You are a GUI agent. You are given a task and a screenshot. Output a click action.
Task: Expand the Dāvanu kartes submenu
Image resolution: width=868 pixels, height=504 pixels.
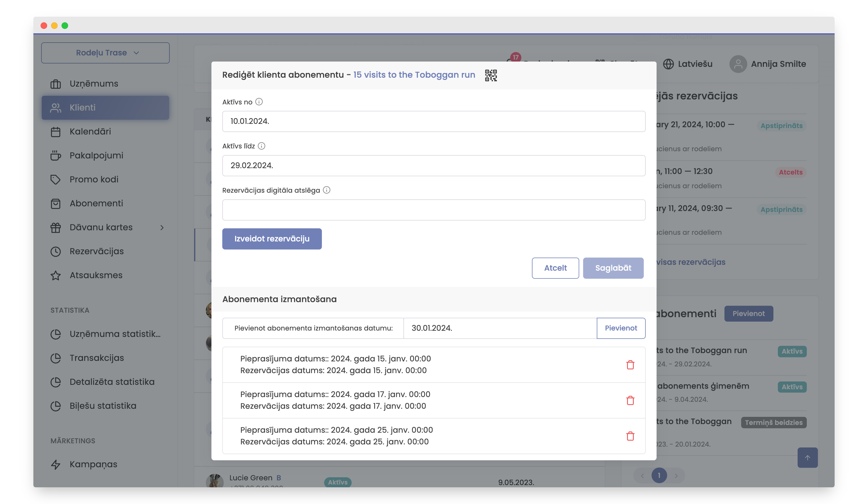pos(162,227)
